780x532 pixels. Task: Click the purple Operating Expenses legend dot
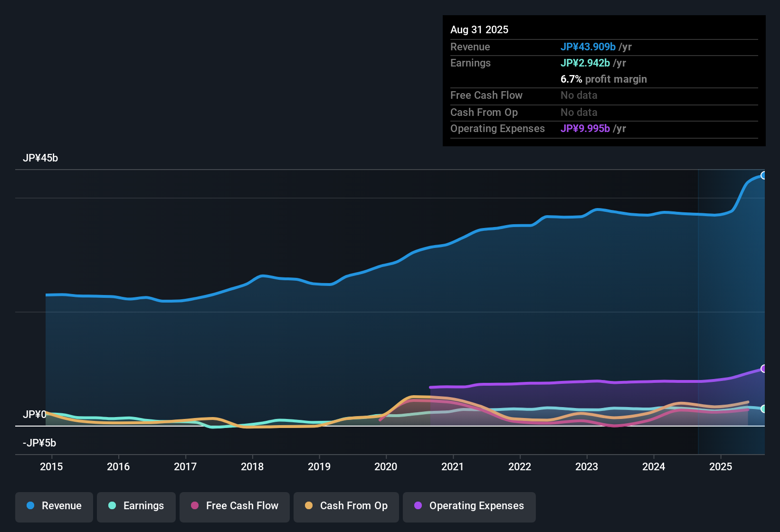(x=418, y=506)
